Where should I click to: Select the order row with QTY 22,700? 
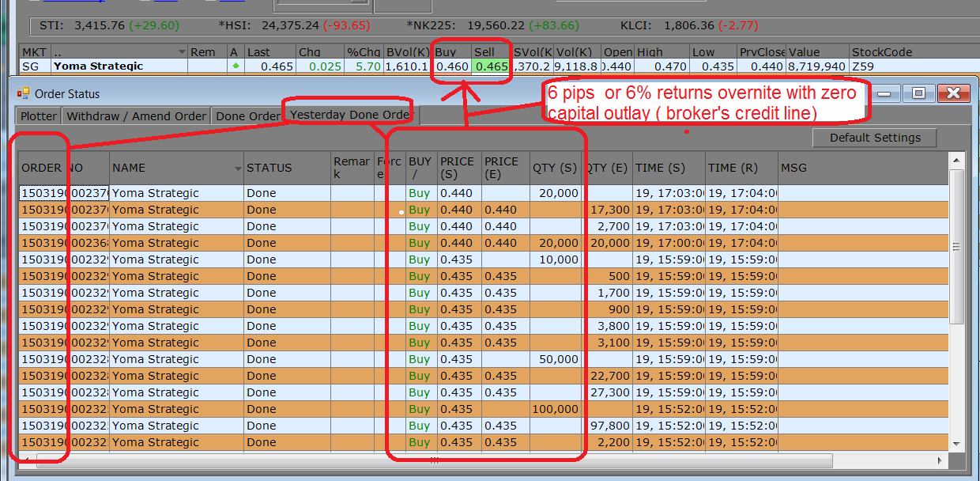point(483,376)
